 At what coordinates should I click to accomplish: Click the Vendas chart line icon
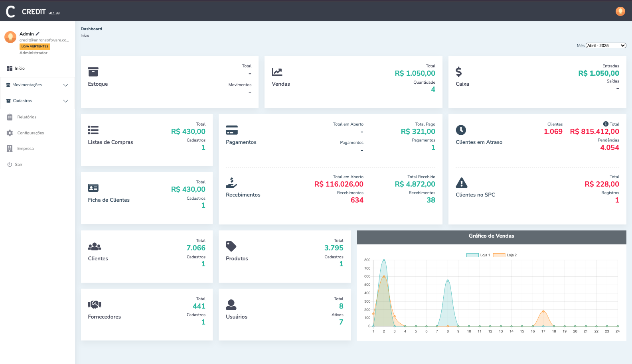[277, 72]
